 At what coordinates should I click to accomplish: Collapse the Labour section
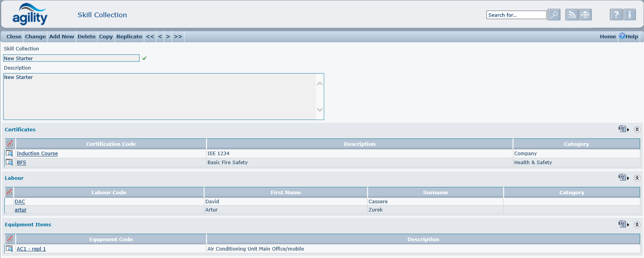(x=637, y=178)
